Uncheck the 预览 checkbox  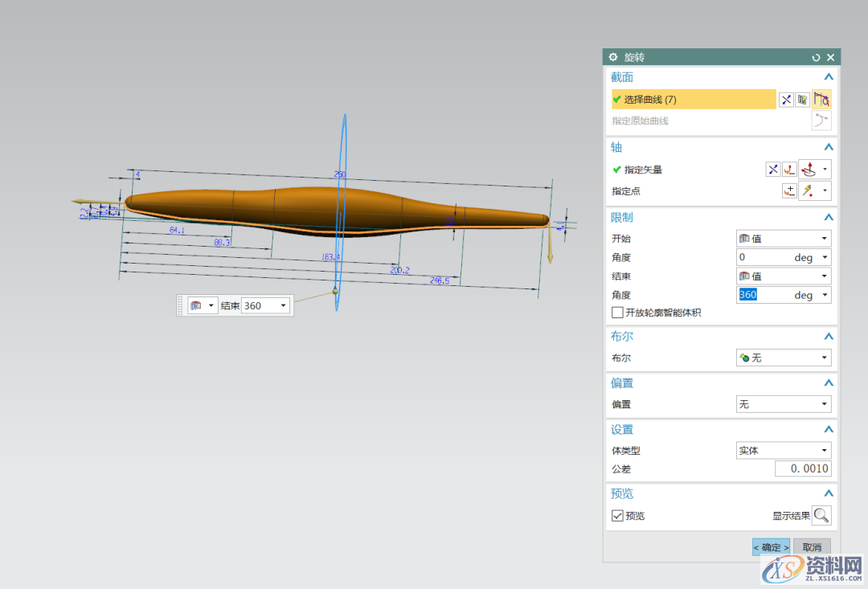(x=617, y=516)
